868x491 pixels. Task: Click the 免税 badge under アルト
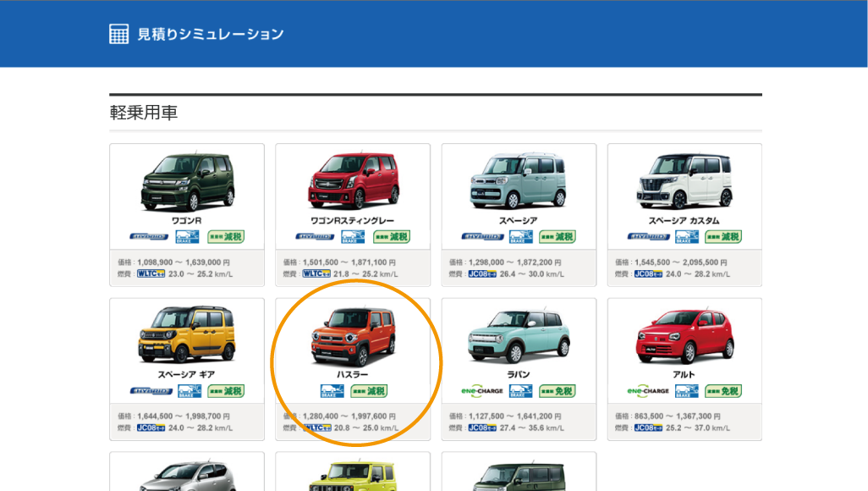723,391
